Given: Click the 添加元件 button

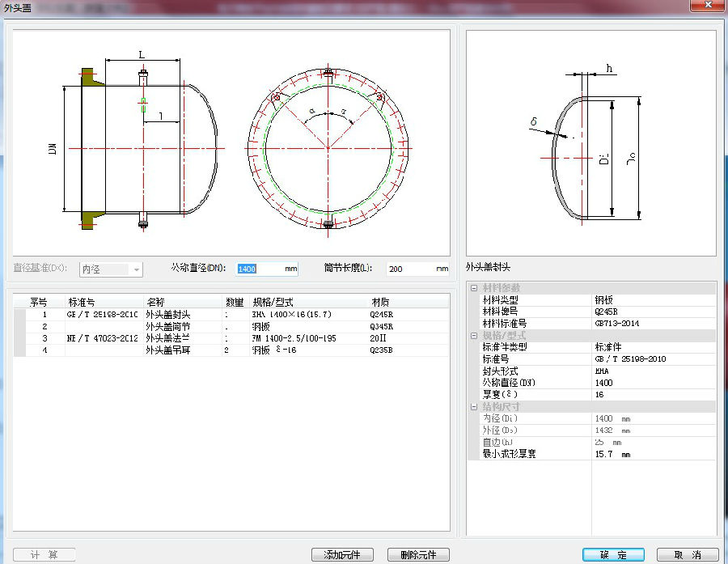Looking at the screenshot, I should pyautogui.click(x=342, y=555).
